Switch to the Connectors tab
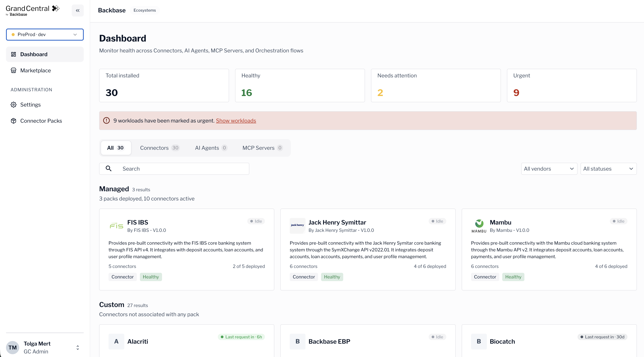Viewport: 644px width, 357px height. [160, 148]
